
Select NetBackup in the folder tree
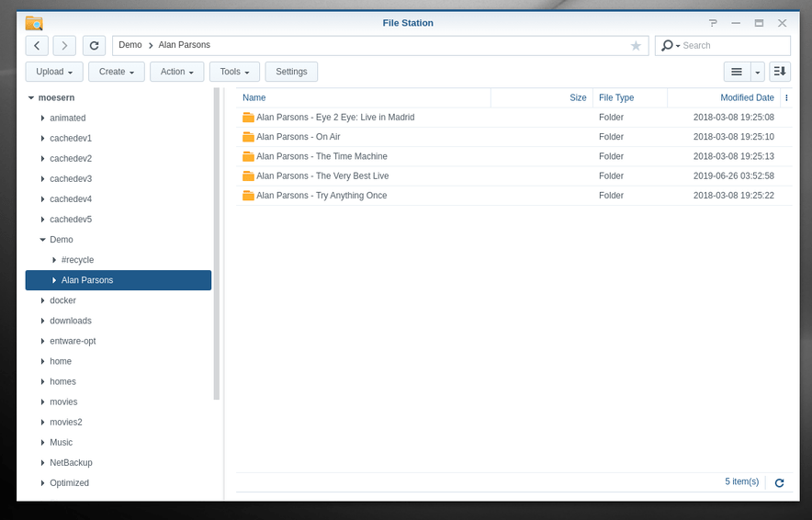(x=71, y=462)
